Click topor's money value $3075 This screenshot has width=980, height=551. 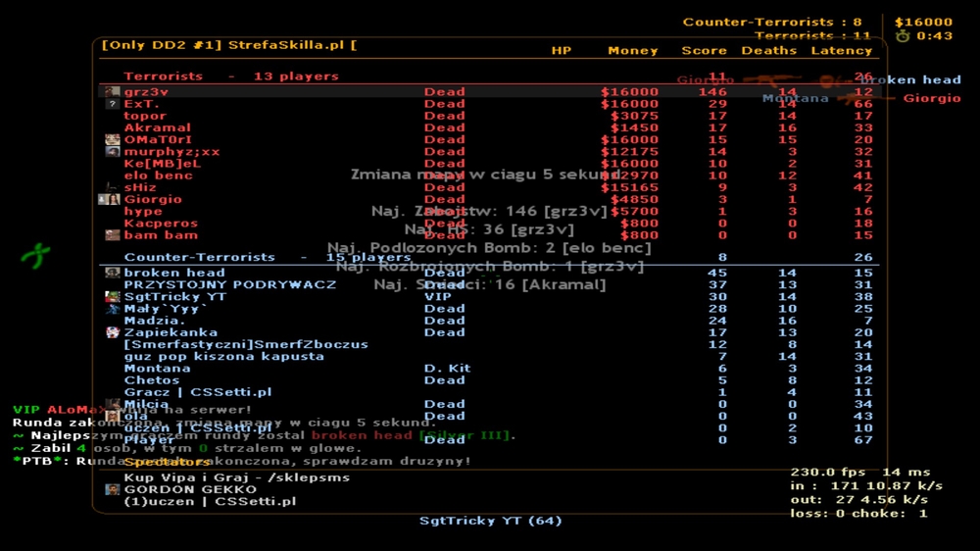634,116
